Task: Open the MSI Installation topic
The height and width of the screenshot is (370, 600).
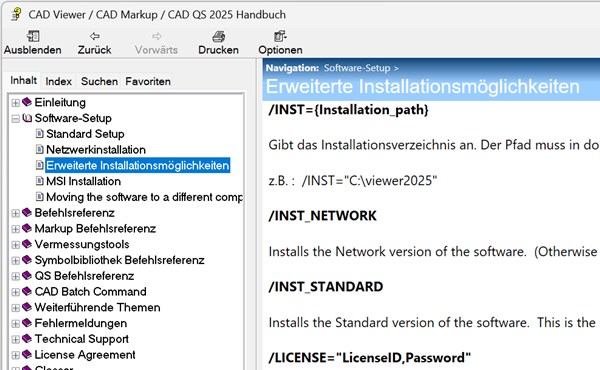Action: click(x=83, y=181)
